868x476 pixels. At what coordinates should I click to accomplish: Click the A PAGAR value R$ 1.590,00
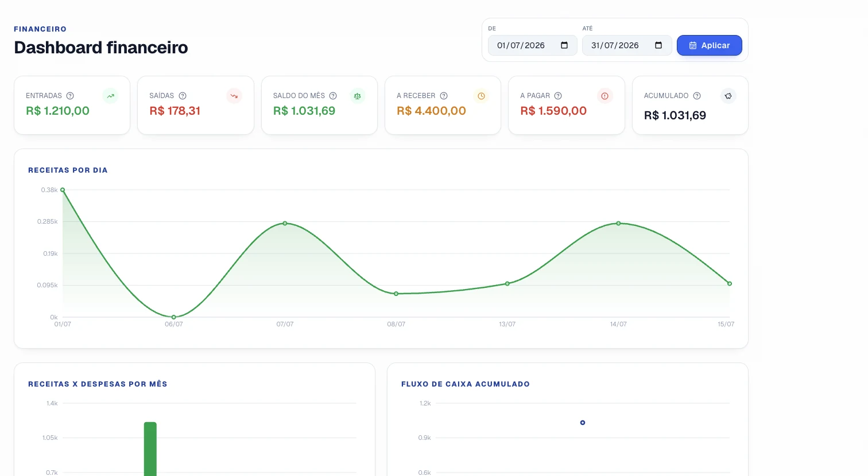click(554, 111)
